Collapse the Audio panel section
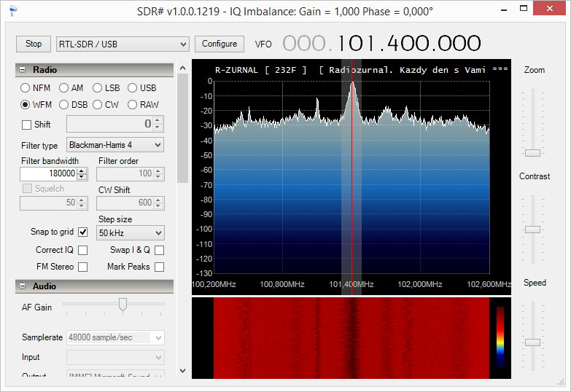Viewport: 571px width, 392px height. 23,286
